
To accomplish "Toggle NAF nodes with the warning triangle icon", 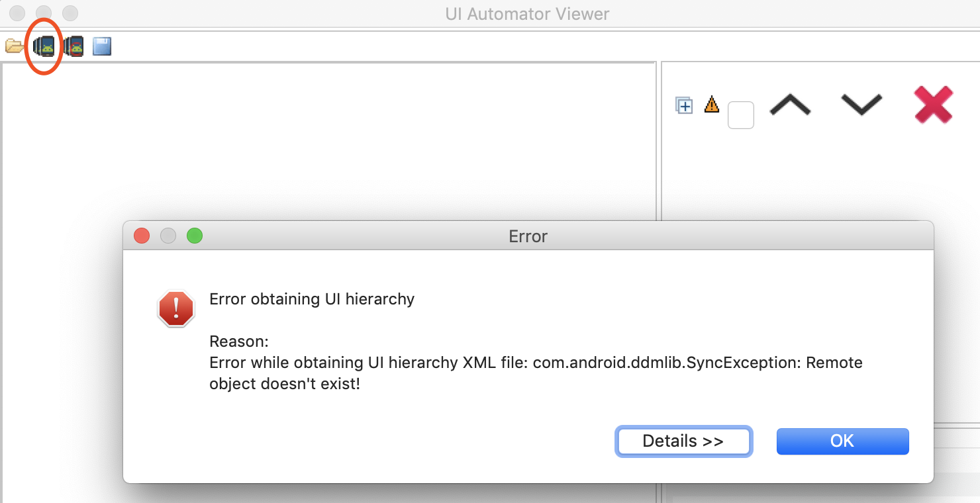I will 712,105.
